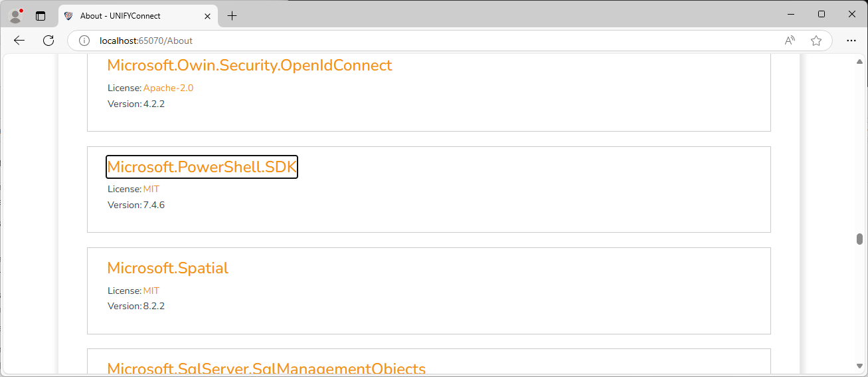Open the Microsoft.Spatial heading link
868x377 pixels.
click(168, 268)
